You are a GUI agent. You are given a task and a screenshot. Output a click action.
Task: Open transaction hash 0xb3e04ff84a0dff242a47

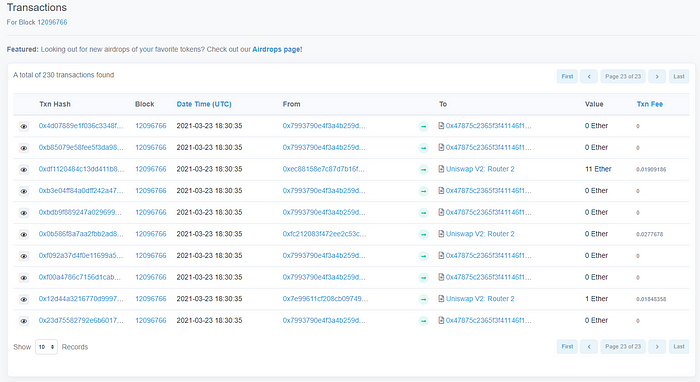coord(81,191)
